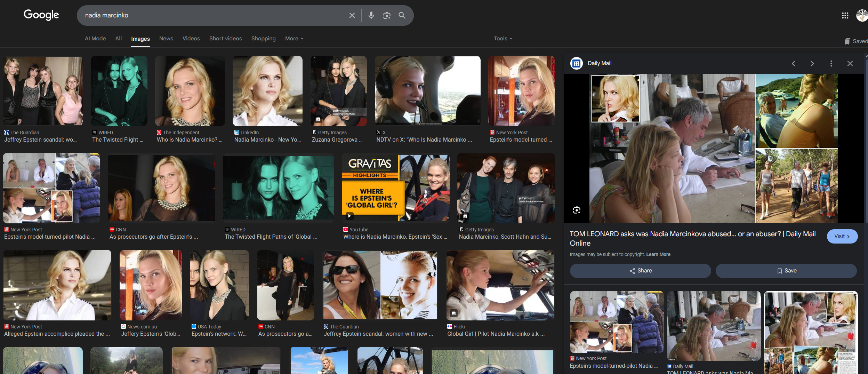Open WIRED 'The Twisted Flight ...' result
868x374 pixels.
coord(118,140)
